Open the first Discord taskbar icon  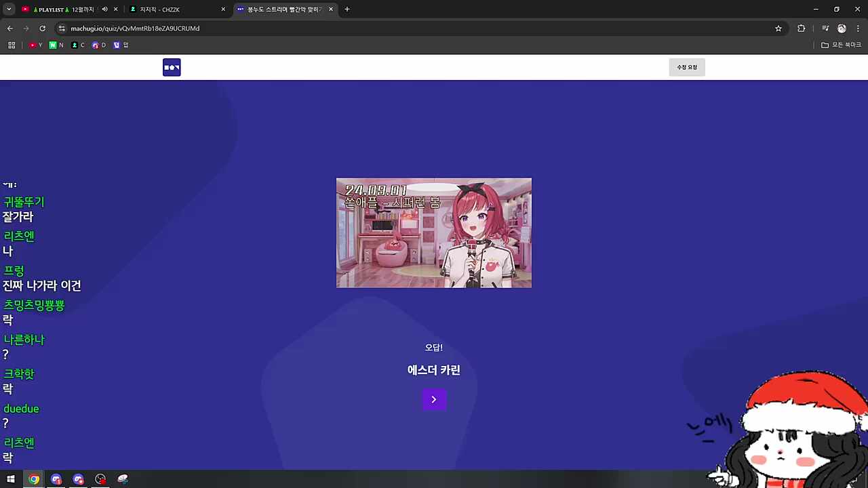pyautogui.click(x=56, y=479)
